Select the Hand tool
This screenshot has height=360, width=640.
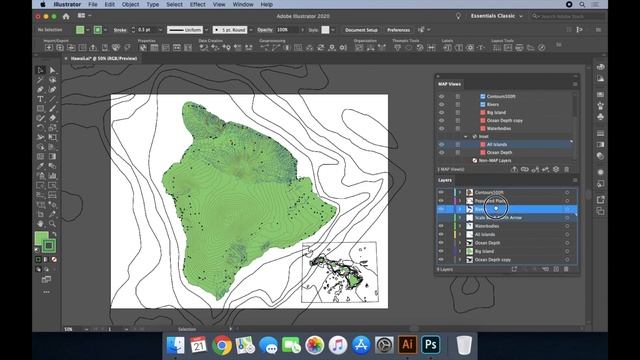click(x=40, y=224)
